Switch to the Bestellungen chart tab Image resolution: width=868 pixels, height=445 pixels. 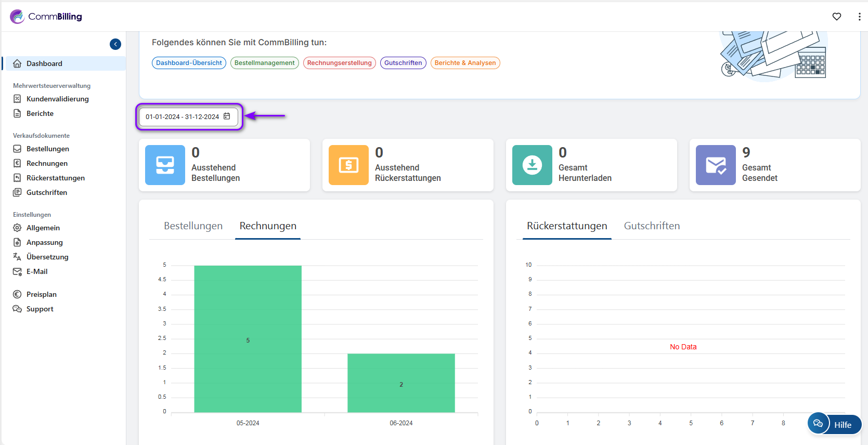click(x=193, y=226)
